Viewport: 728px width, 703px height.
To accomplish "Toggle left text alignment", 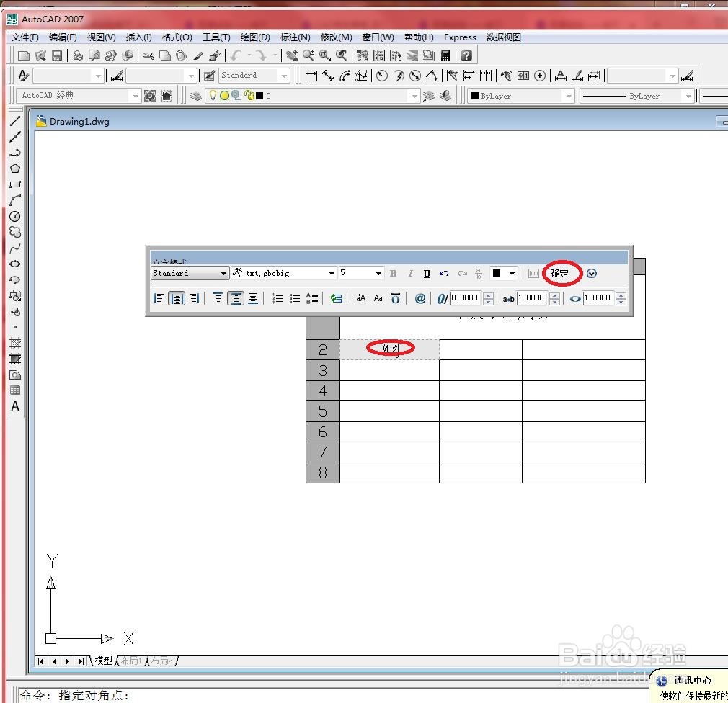I will tap(159, 298).
